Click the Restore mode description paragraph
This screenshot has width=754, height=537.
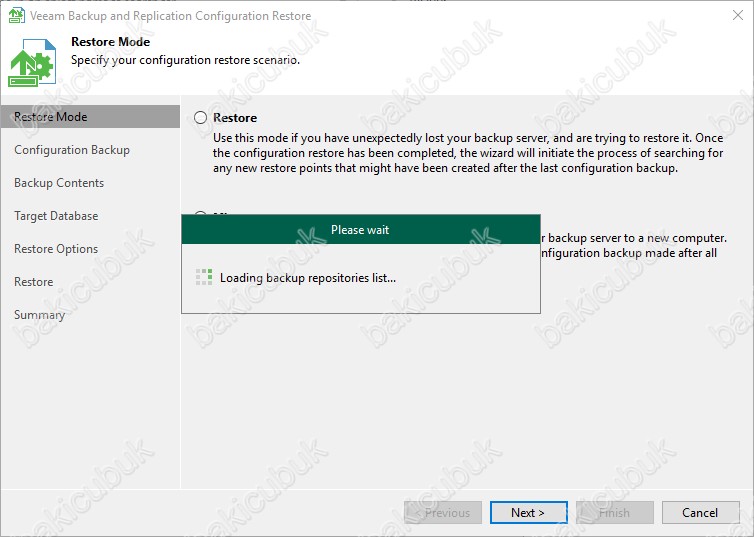468,153
